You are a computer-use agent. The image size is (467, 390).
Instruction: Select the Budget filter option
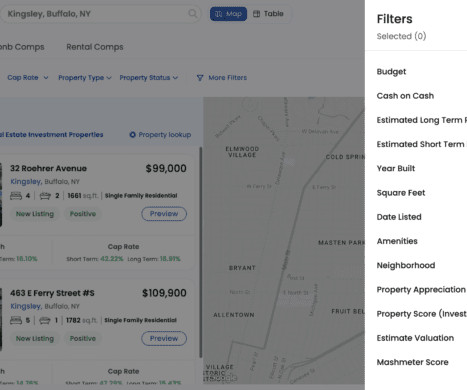pyautogui.click(x=391, y=72)
